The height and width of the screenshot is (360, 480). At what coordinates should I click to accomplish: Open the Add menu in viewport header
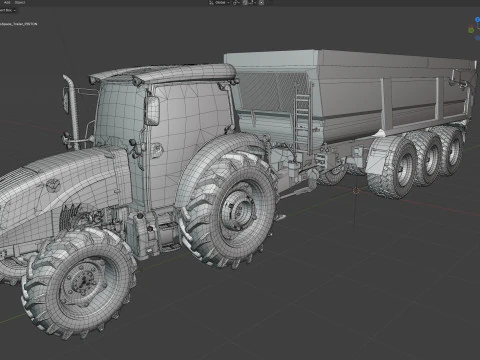7,2
